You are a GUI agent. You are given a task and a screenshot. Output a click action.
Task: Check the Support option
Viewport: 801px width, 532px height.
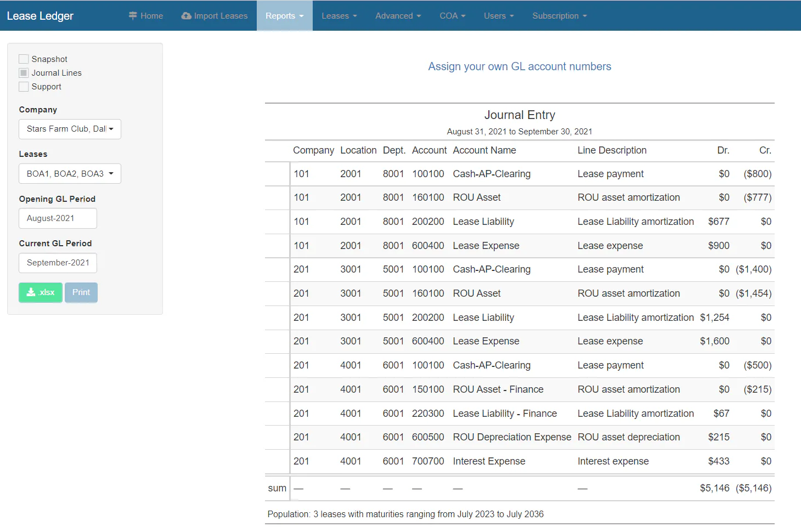point(24,86)
